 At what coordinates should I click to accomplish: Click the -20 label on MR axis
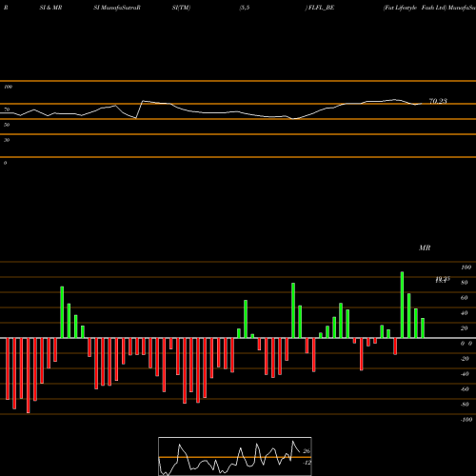(465, 359)
